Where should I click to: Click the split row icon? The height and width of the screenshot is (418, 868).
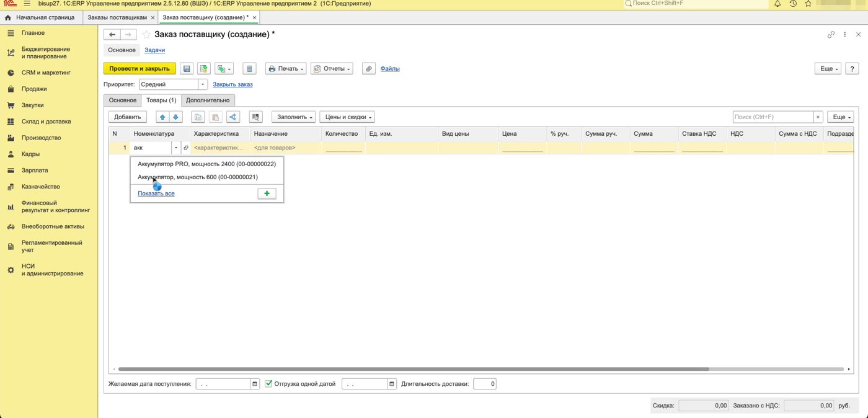pyautogui.click(x=233, y=117)
